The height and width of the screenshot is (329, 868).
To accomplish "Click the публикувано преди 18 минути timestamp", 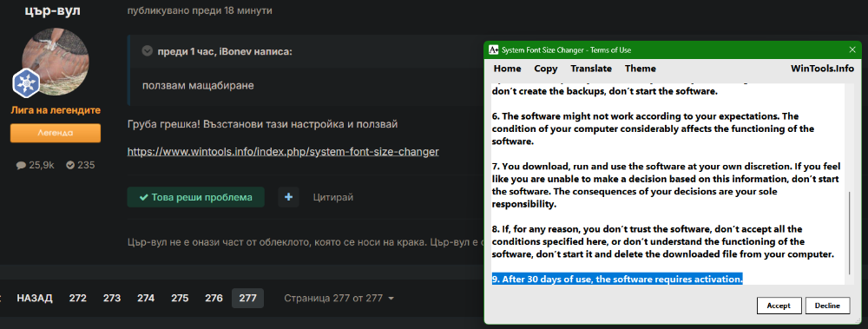I will 200,10.
